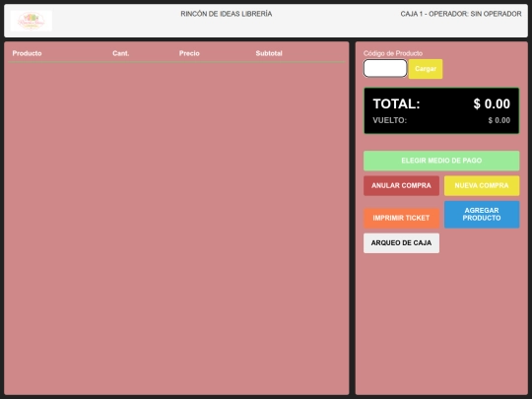Click the Subtotal column header
Image resolution: width=532 pixels, height=399 pixels.
tap(269, 53)
